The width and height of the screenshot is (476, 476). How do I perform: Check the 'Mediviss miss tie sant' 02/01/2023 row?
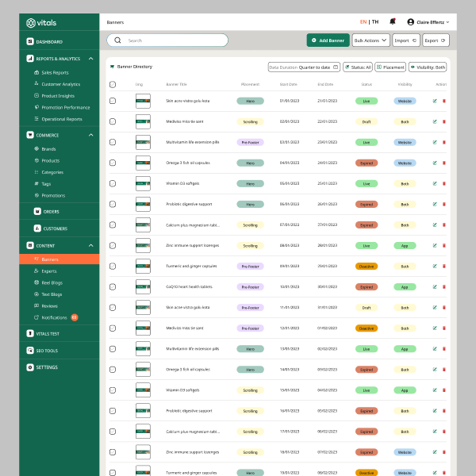(113, 121)
